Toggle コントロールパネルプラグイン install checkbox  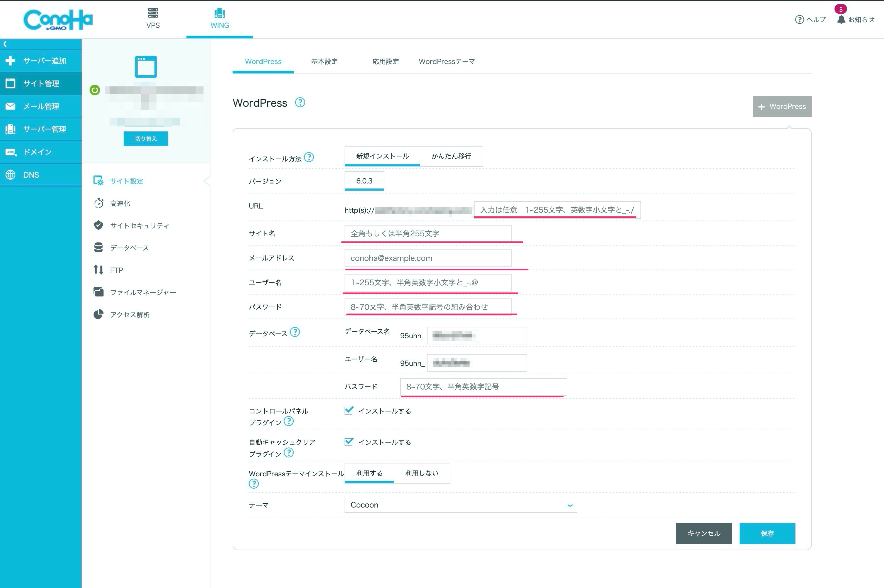coord(349,411)
